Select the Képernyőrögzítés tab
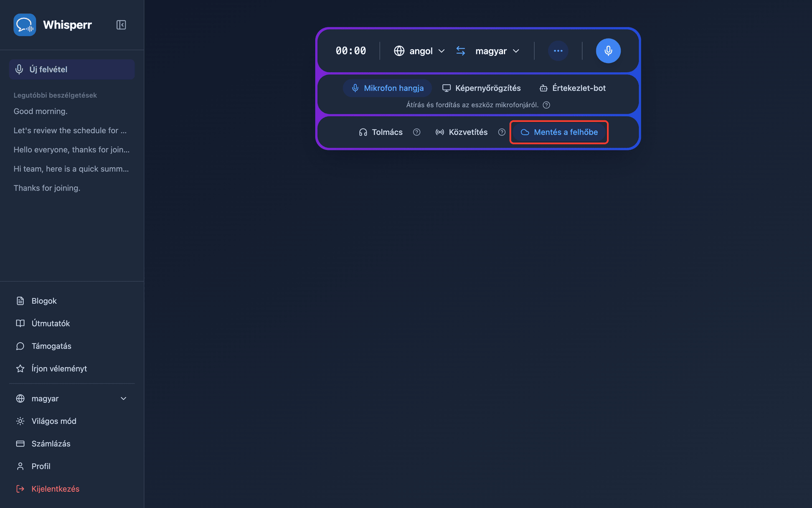The width and height of the screenshot is (812, 508). [x=481, y=88]
